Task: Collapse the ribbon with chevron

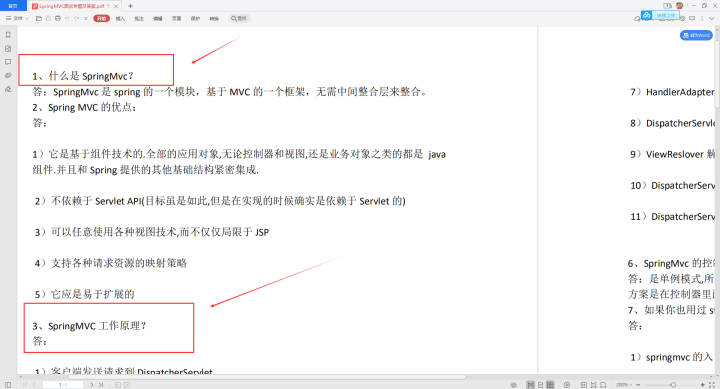Action: pos(712,18)
